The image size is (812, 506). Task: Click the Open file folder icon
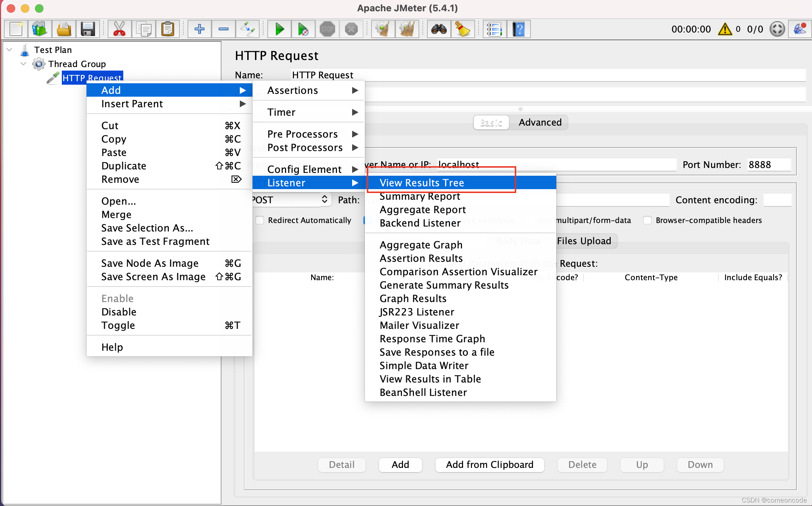pyautogui.click(x=64, y=29)
